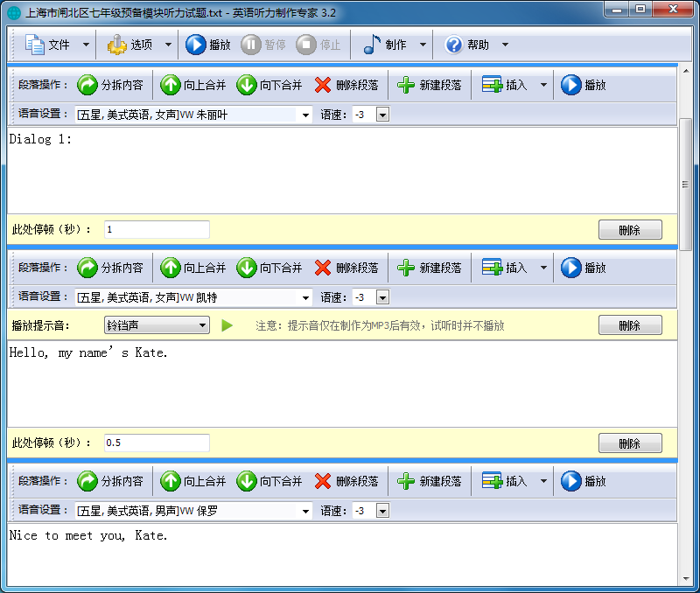Click the 制作 music note icon

[372, 45]
